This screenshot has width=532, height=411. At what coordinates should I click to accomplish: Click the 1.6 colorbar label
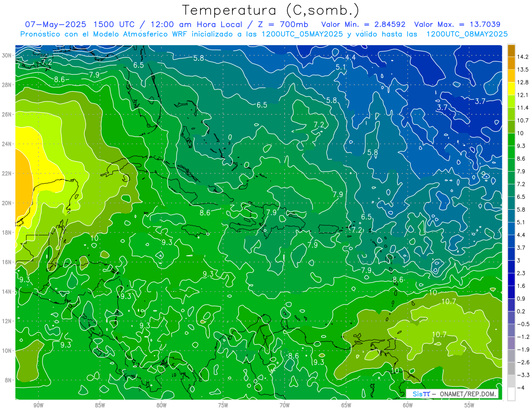click(522, 286)
